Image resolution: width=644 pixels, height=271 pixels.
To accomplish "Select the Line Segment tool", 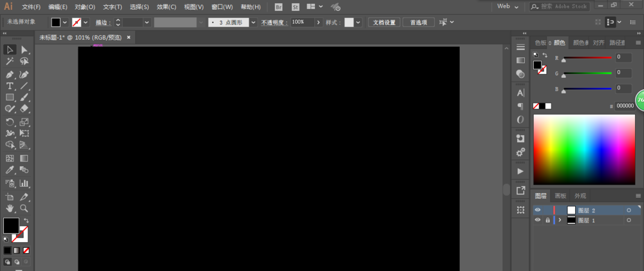I will click(x=24, y=86).
